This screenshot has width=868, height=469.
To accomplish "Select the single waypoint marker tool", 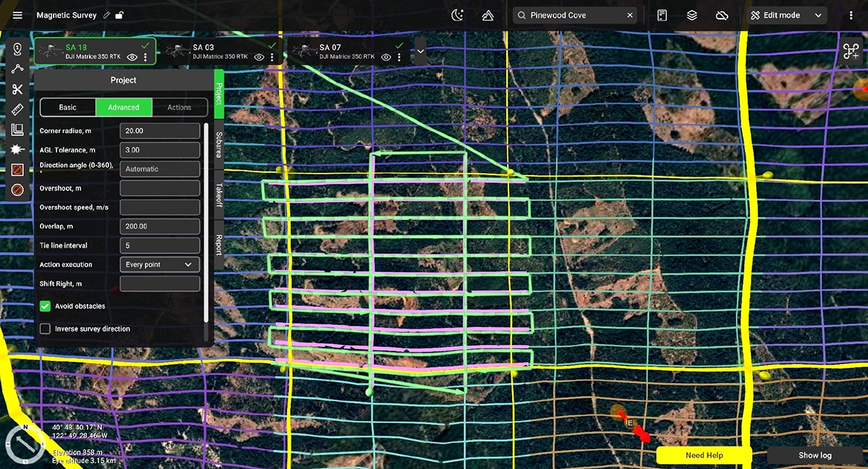I will coord(17,49).
